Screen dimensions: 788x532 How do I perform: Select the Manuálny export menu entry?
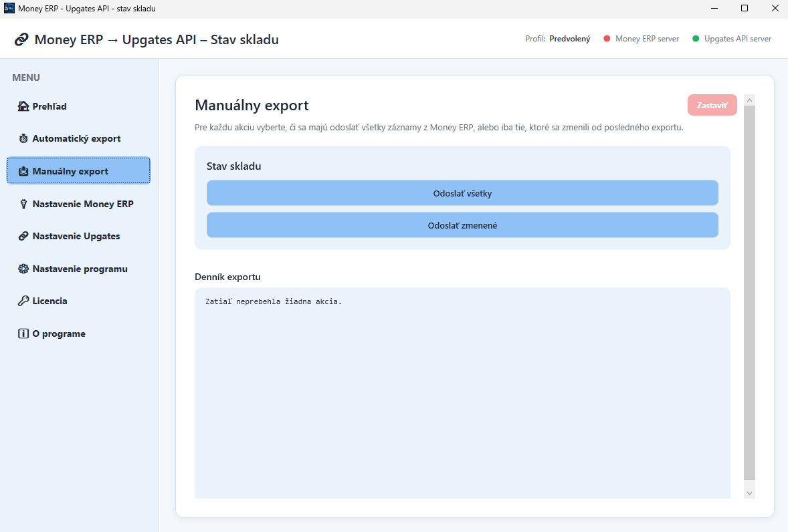coord(78,170)
